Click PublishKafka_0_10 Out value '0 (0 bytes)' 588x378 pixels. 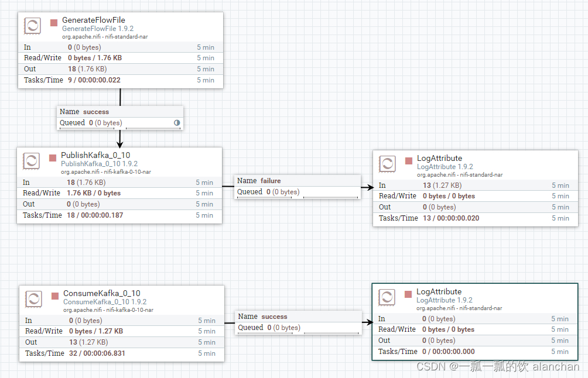[83, 204]
